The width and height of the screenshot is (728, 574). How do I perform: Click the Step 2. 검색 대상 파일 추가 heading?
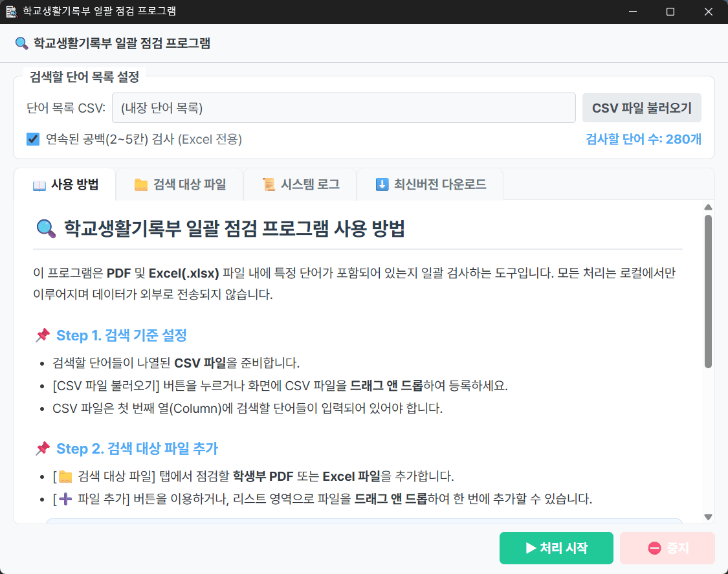pyautogui.click(x=137, y=448)
